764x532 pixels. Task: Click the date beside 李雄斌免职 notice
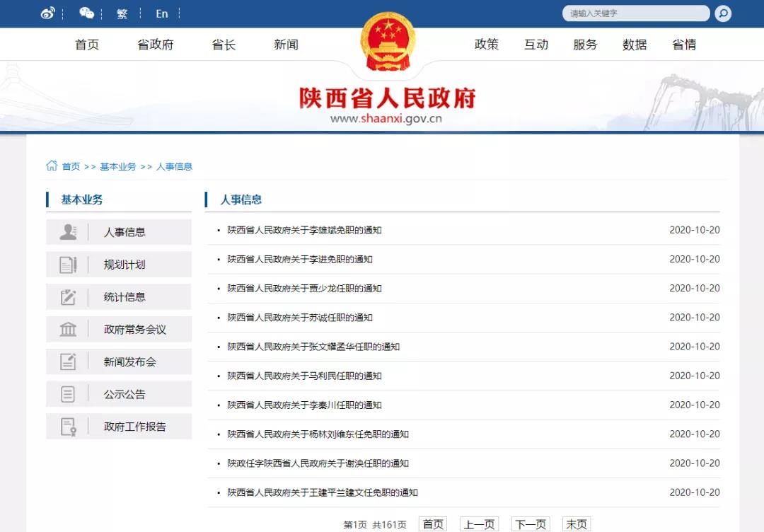[x=695, y=230]
